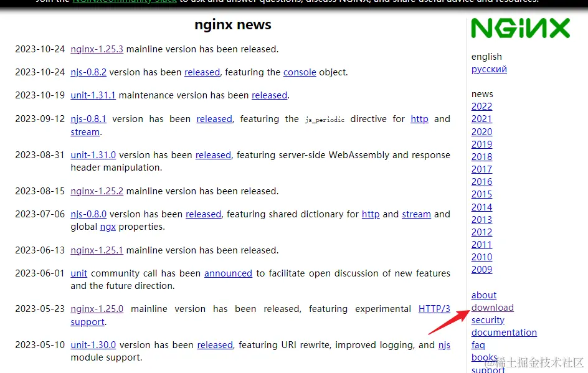Open 2013 news archive
588x373 pixels.
(481, 220)
